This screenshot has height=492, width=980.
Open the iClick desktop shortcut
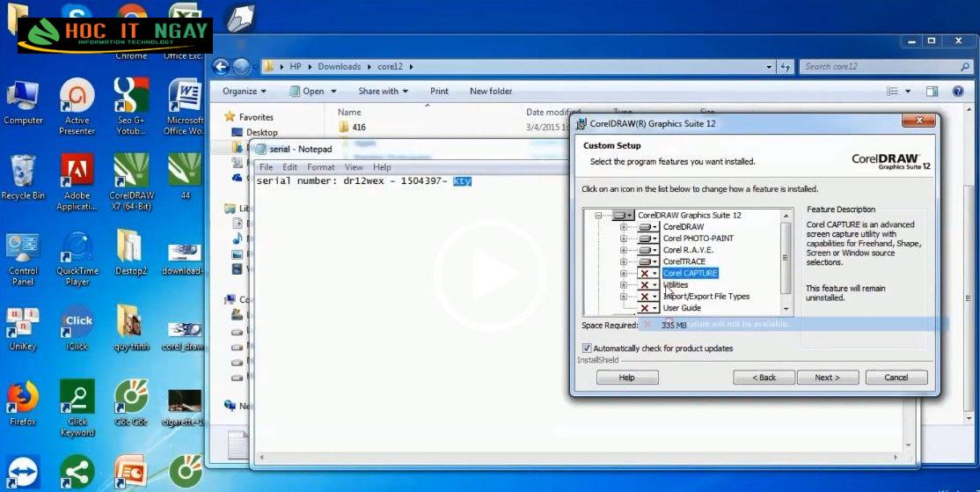pyautogui.click(x=77, y=328)
